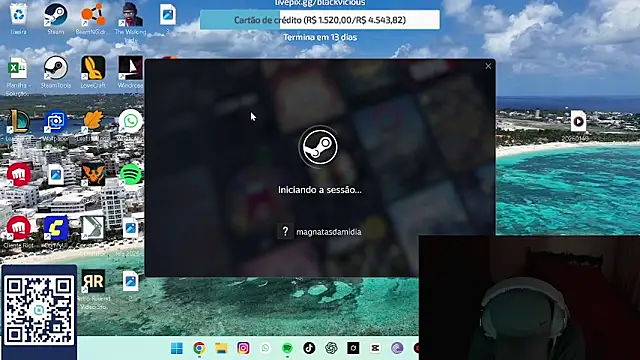The height and width of the screenshot is (360, 640).
Task: Click the webcam feed overlay
Action: (529, 298)
